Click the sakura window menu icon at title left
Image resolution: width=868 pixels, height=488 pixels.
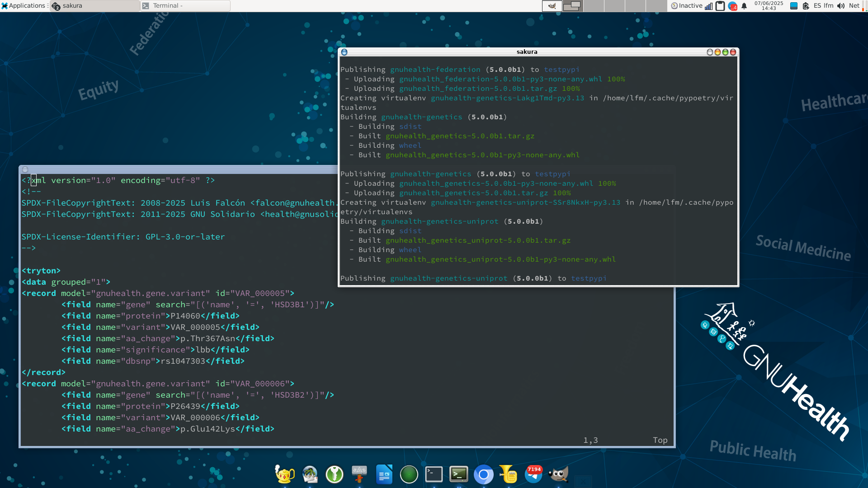point(344,52)
